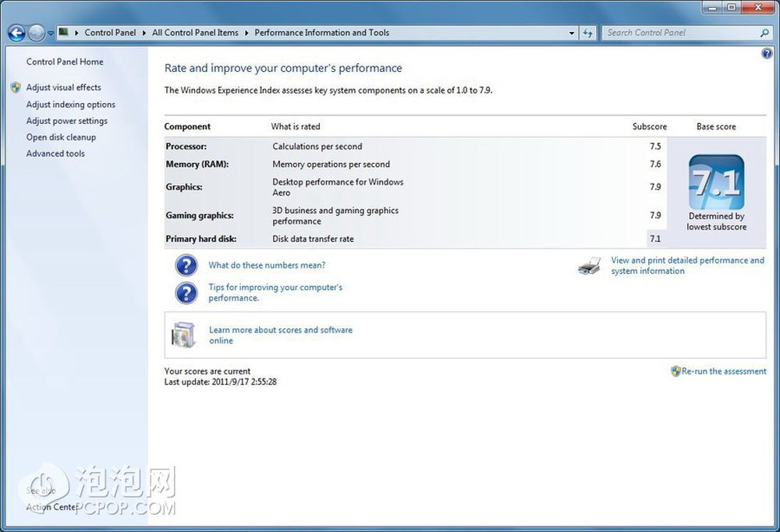Click the Graphics: row label
This screenshot has height=532, width=780.
pos(184,187)
